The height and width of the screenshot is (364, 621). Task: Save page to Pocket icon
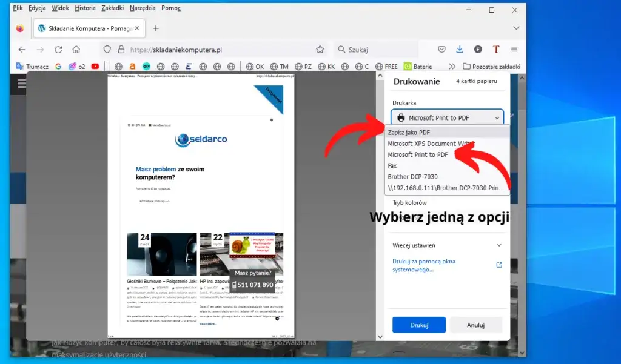(441, 49)
